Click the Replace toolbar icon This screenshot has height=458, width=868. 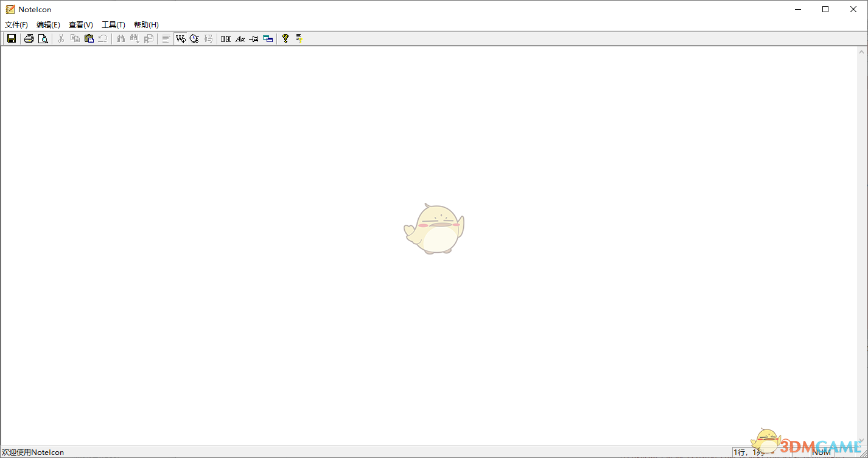149,38
